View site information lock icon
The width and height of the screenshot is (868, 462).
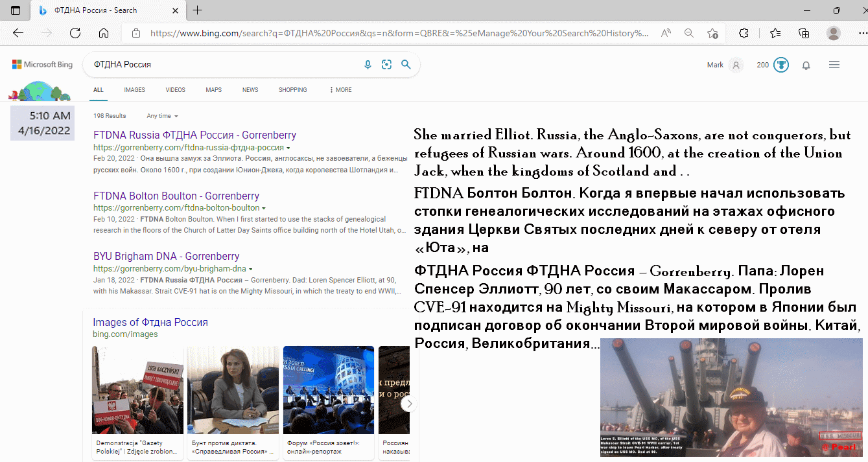click(x=135, y=33)
